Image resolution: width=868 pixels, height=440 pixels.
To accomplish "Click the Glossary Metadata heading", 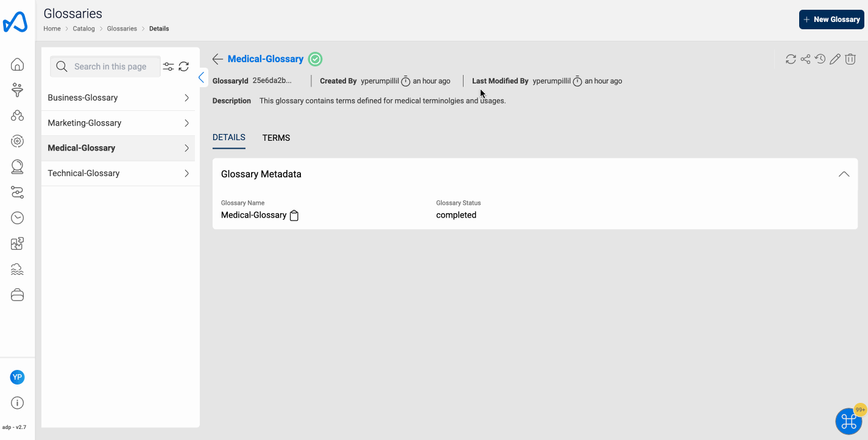I will pyautogui.click(x=261, y=174).
